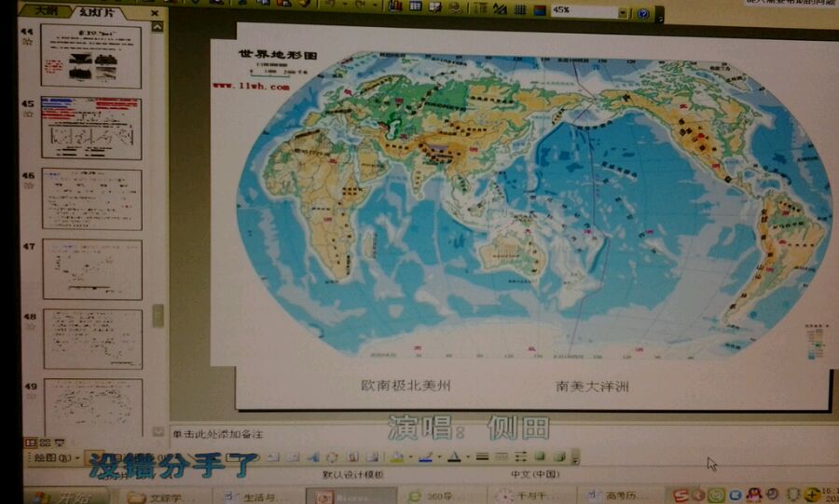Open the fill color dropdown arrow
The width and height of the screenshot is (839, 504).
tap(410, 457)
